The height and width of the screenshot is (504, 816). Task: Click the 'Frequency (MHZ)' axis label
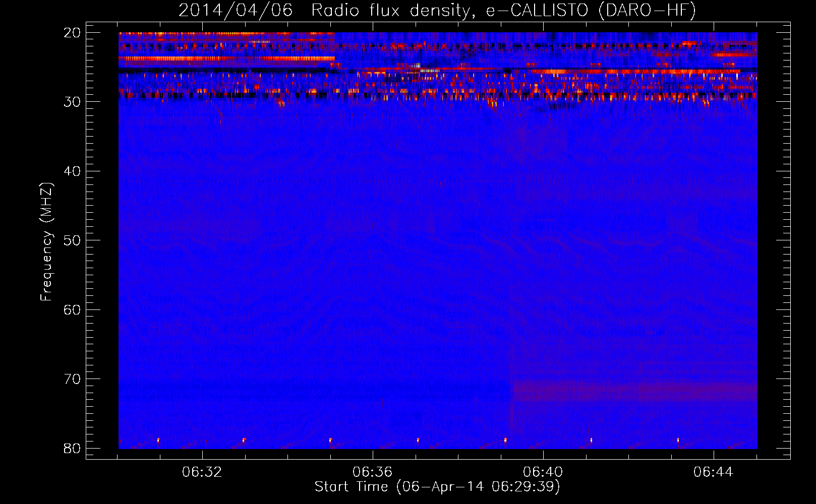(46, 242)
